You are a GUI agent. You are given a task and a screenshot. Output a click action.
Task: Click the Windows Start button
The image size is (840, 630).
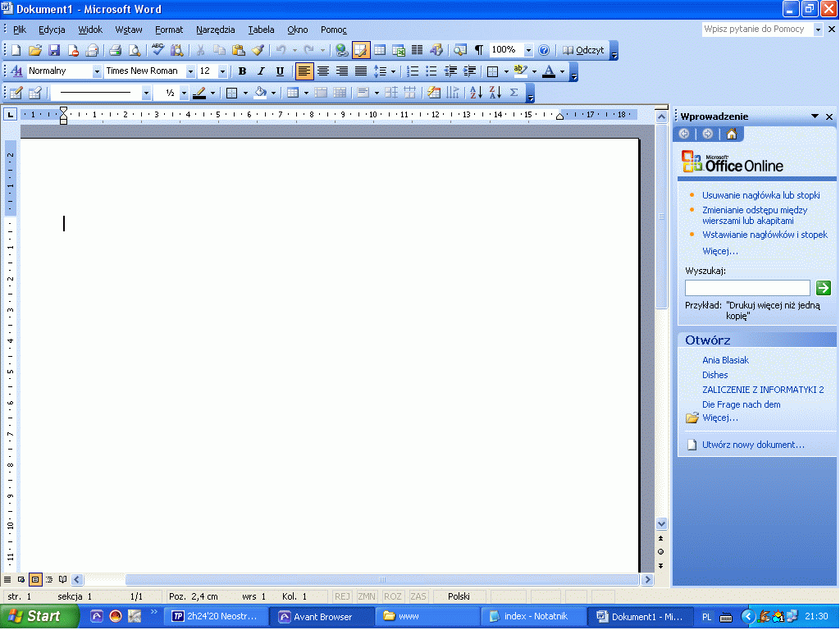(39, 616)
